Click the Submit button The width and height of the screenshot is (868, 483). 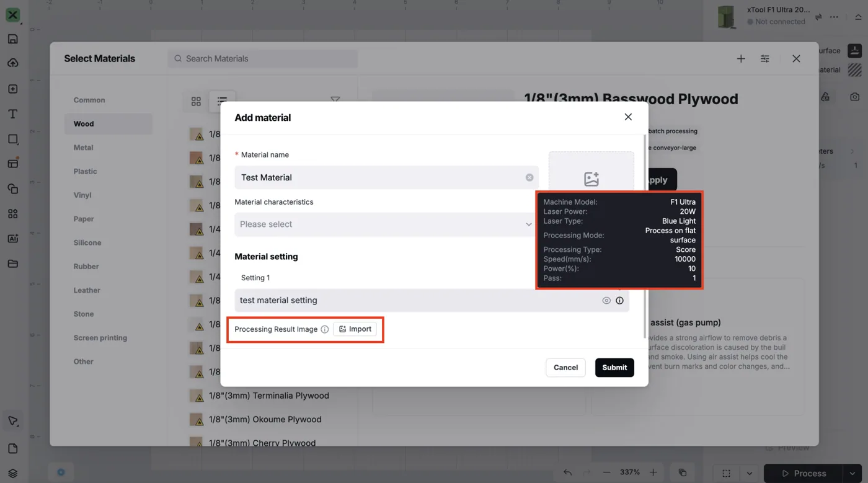[614, 368]
